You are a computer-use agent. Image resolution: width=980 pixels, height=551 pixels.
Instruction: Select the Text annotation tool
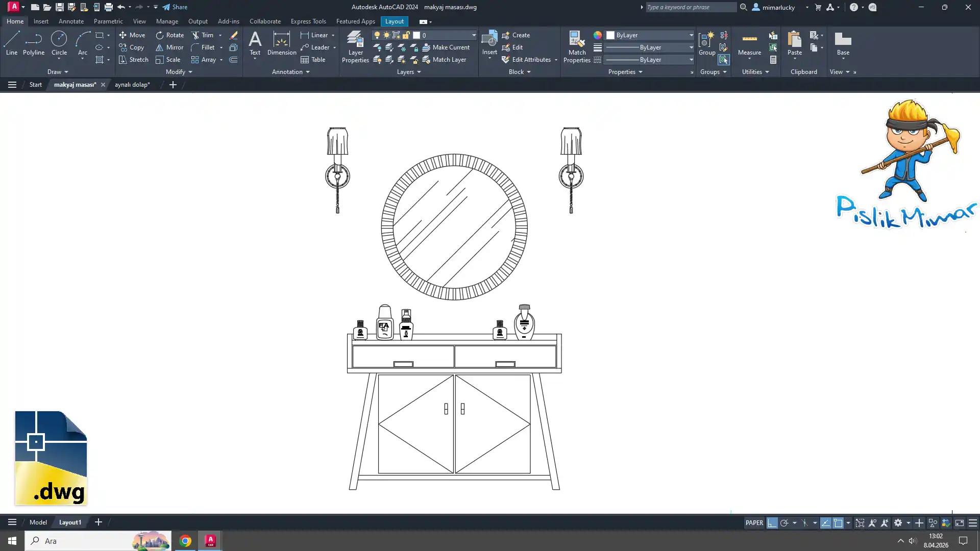255,43
